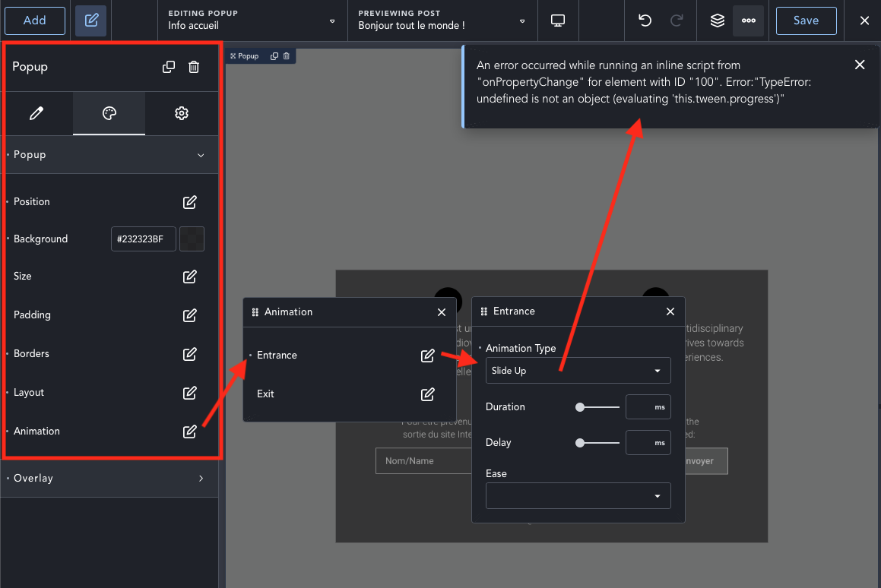Edit the Exit animation via pencil icon
The height and width of the screenshot is (588, 881).
[427, 394]
